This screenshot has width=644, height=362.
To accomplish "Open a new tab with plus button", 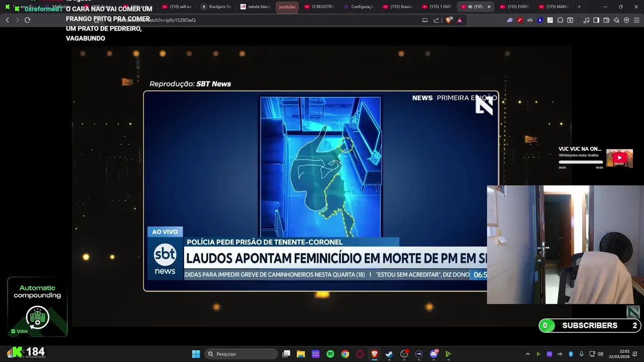I will pyautogui.click(x=579, y=7).
